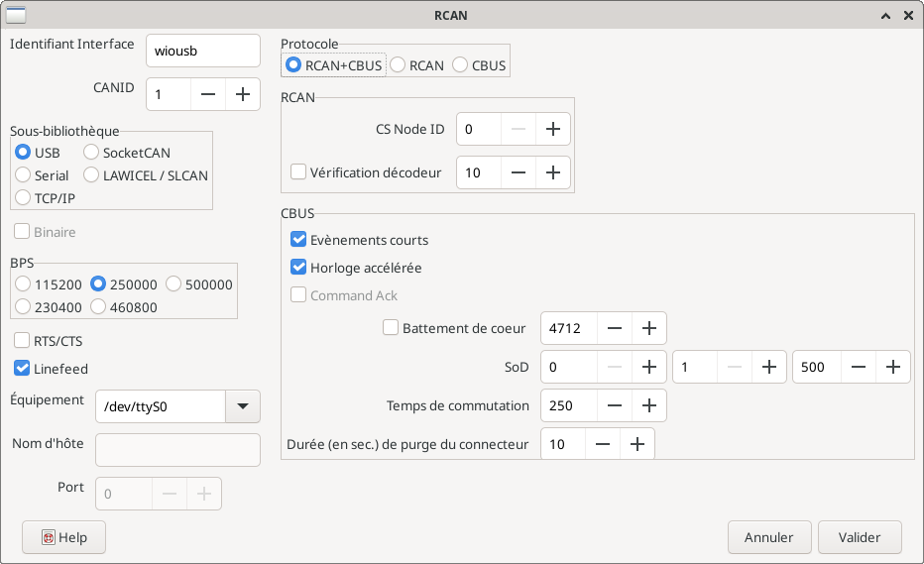The height and width of the screenshot is (564, 924).
Task: Click the Annuler button
Action: 768,537
